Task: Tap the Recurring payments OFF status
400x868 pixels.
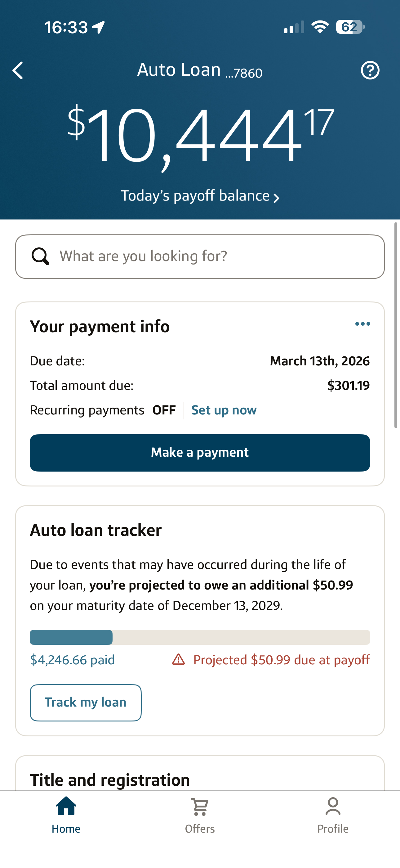Action: pos(164,410)
